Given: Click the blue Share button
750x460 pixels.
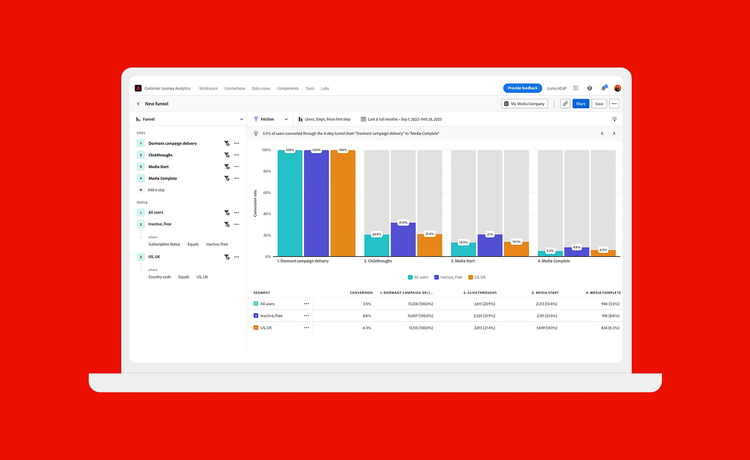Looking at the screenshot, I should (580, 103).
